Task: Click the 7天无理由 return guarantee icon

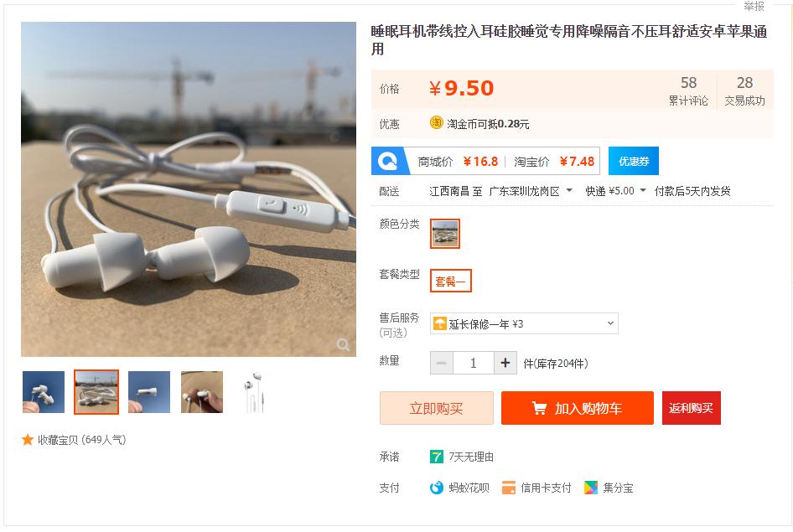Action: [435, 457]
